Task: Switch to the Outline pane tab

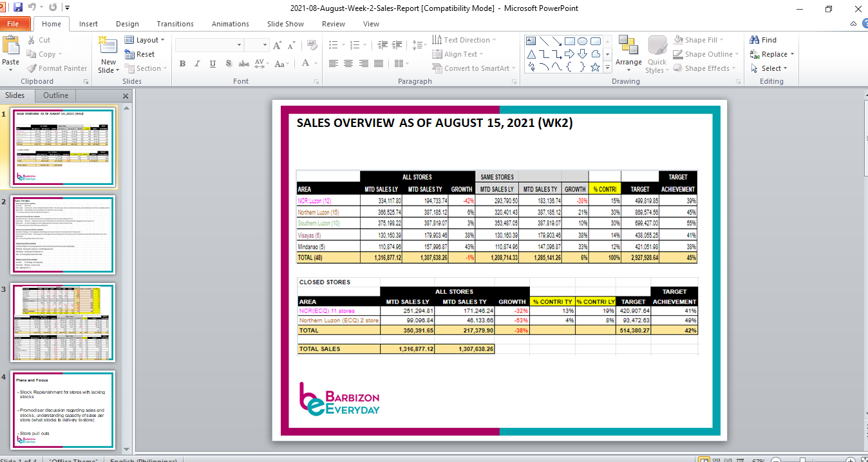Action: click(55, 95)
